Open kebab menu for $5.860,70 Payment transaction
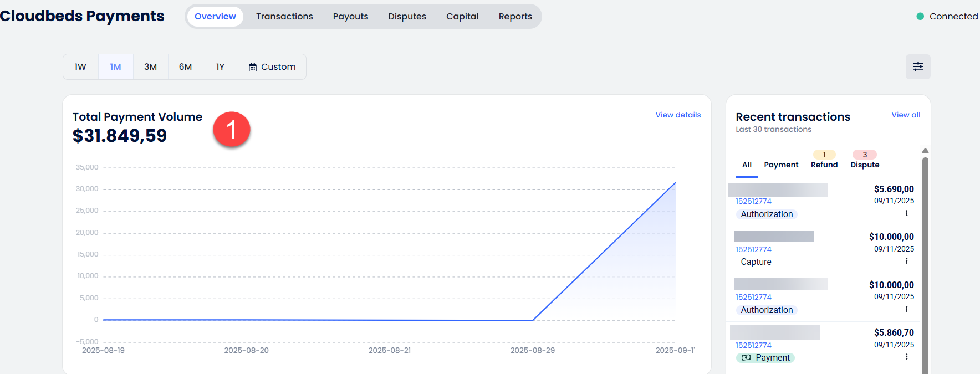The width and height of the screenshot is (980, 374). [x=906, y=357]
